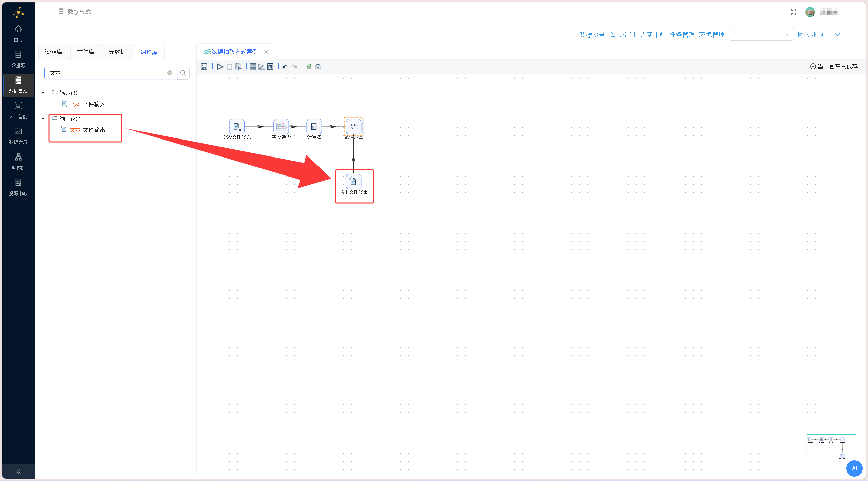This screenshot has height=481, width=868.
Task: Click the magnifier search button
Action: point(183,73)
